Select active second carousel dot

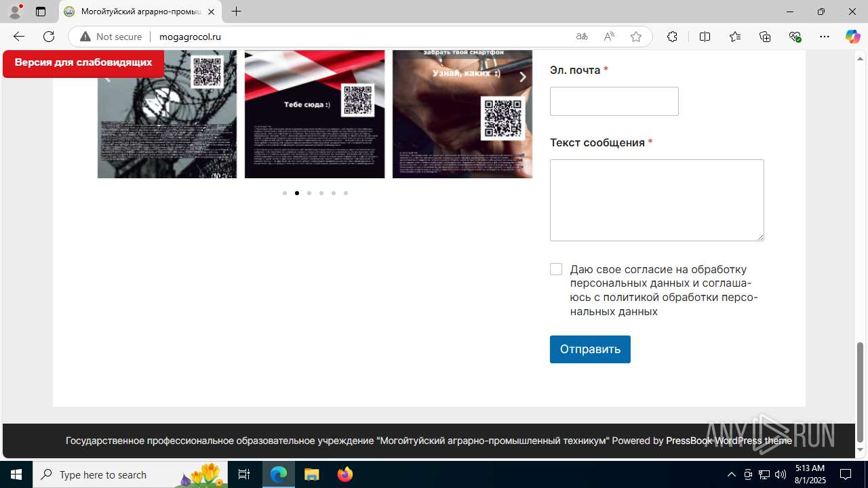(297, 193)
